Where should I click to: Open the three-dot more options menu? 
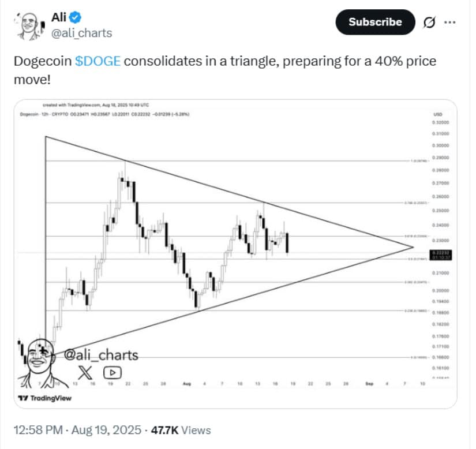click(449, 22)
